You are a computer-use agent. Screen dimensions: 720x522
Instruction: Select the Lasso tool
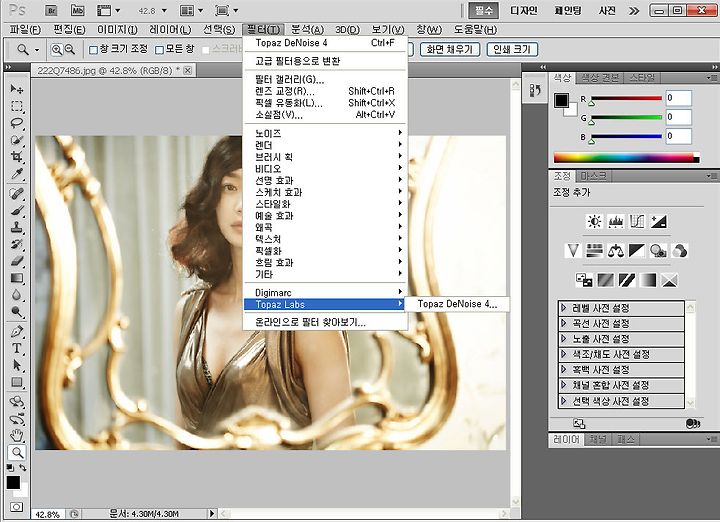coord(17,123)
